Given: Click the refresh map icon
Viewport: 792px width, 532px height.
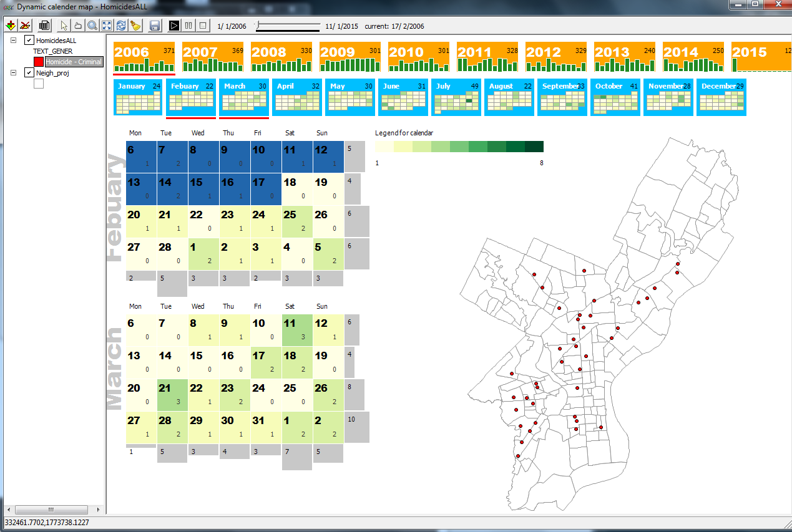Looking at the screenshot, I should 121,26.
